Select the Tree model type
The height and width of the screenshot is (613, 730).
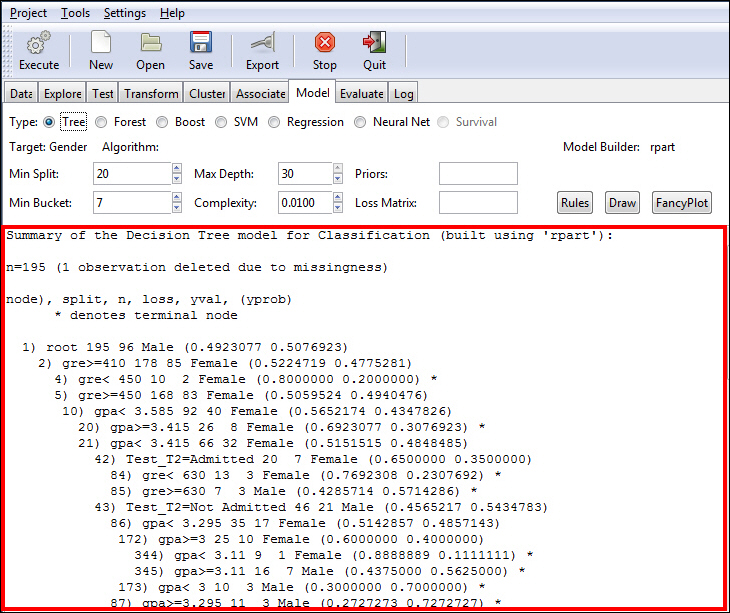[x=49, y=122]
